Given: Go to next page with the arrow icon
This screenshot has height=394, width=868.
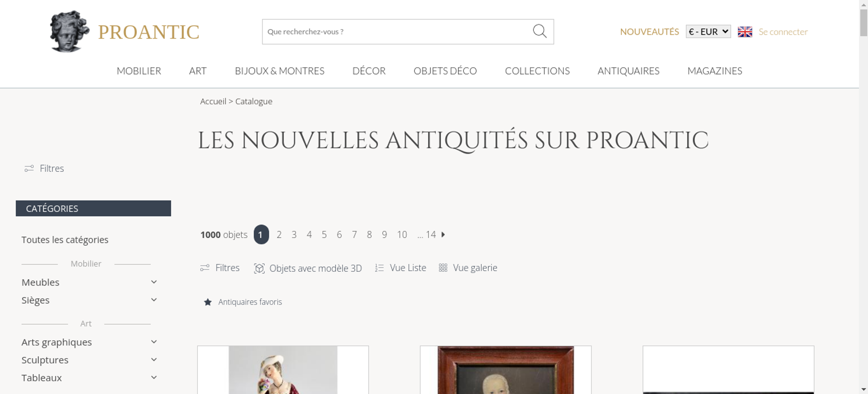Looking at the screenshot, I should point(443,235).
